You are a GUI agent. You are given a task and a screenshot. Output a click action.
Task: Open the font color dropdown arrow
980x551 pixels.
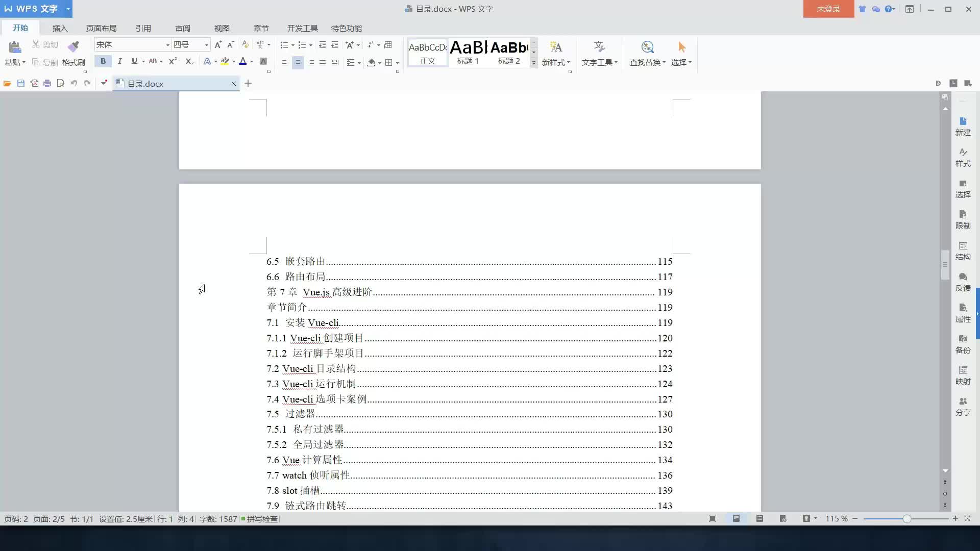click(x=251, y=61)
